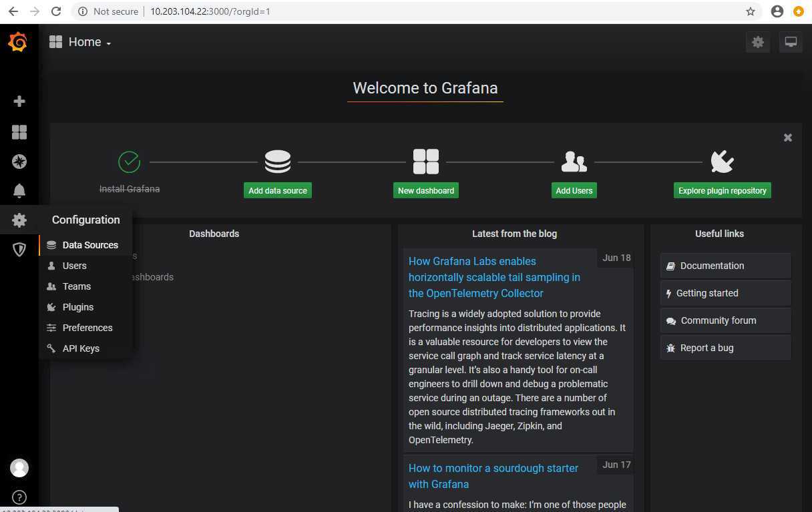Click the plugin plug icon
The width and height of the screenshot is (812, 512).
pyautogui.click(x=723, y=162)
